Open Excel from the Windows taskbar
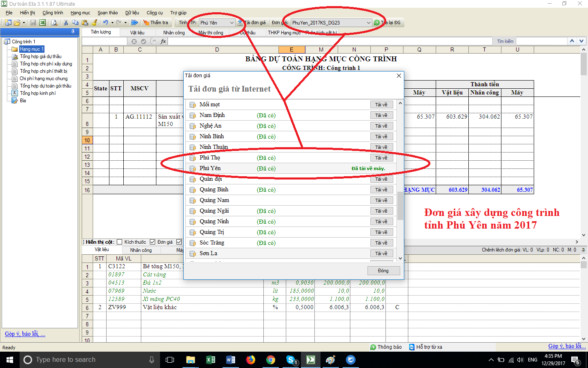588x368 pixels. [211, 360]
